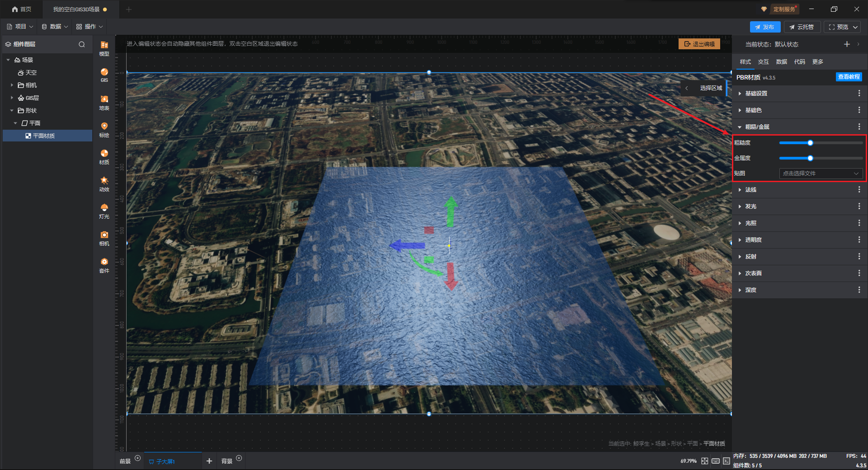Click the 套件 (Kit) icon
The height and width of the screenshot is (470, 868).
[104, 264]
